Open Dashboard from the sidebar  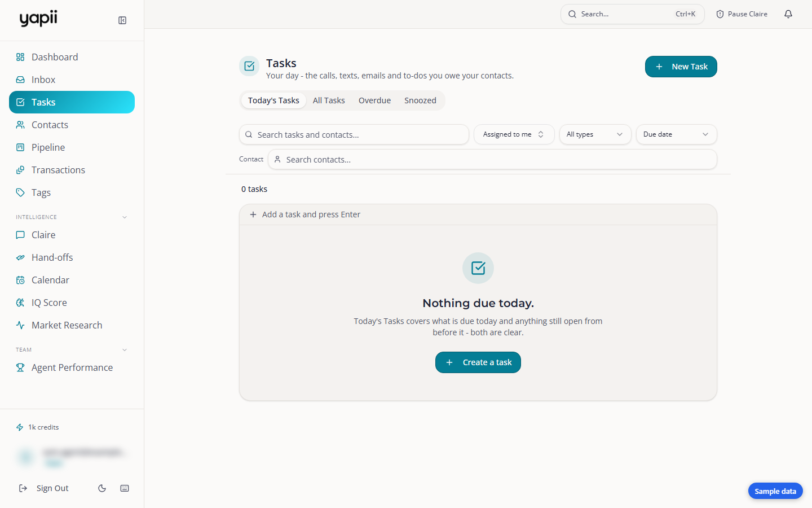pos(72,57)
